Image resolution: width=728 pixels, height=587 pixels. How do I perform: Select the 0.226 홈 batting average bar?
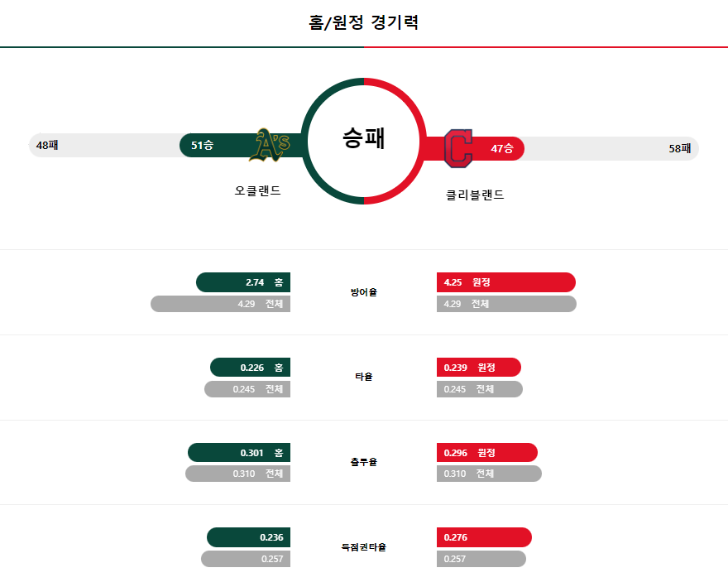coord(250,367)
